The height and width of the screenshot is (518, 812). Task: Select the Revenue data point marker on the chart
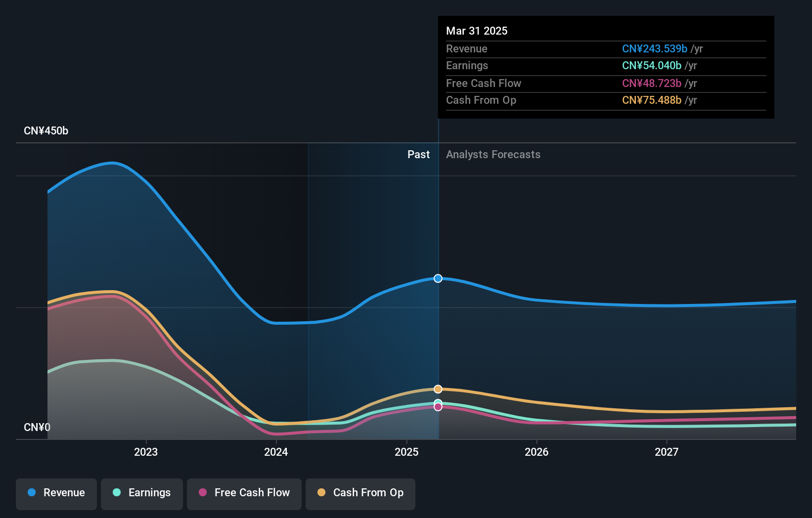pos(438,278)
